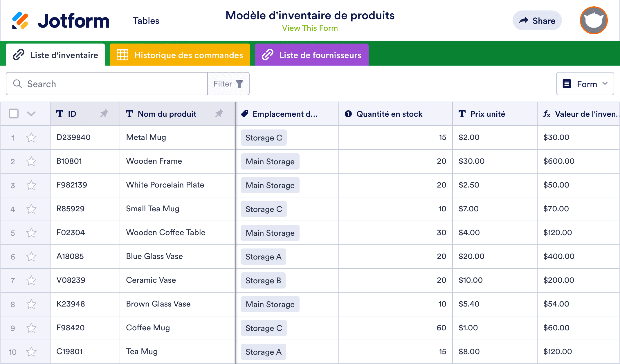This screenshot has height=364, width=620.
Task: Check the select-all rows checkbox
Action: pos(14,113)
